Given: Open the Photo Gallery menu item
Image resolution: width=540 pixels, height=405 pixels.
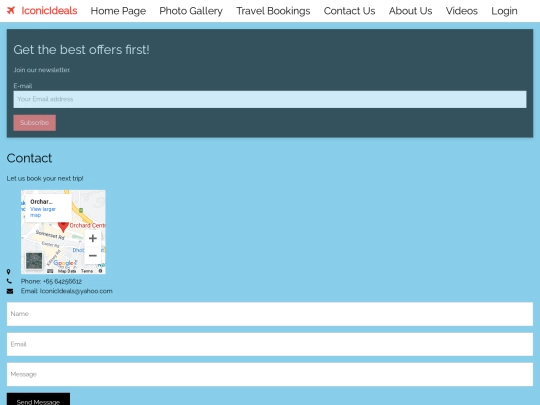Looking at the screenshot, I should pyautogui.click(x=191, y=11).
